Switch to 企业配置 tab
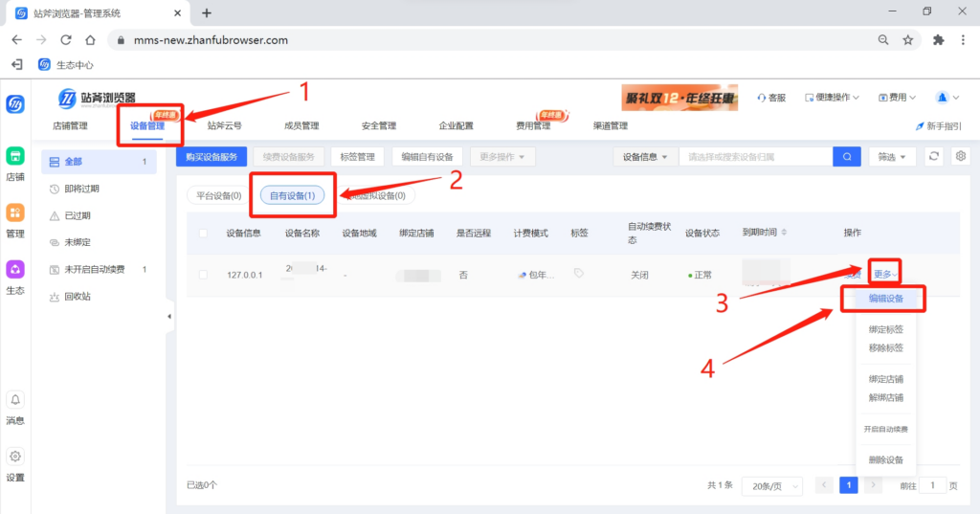980x514 pixels. tap(457, 125)
